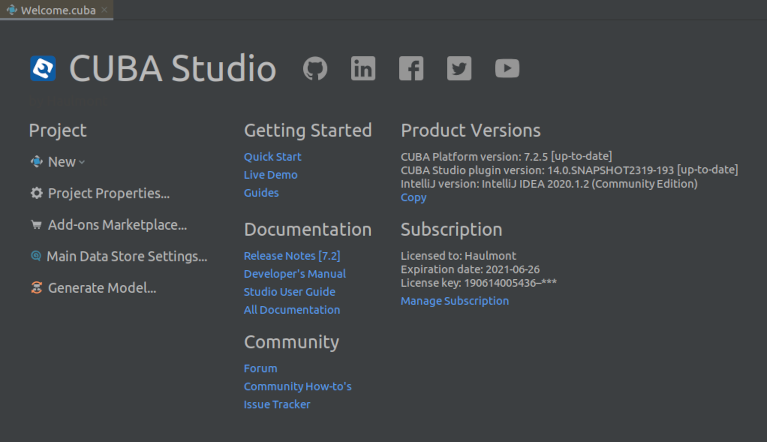
Task: Open the Manage Subscription link
Action: point(454,301)
